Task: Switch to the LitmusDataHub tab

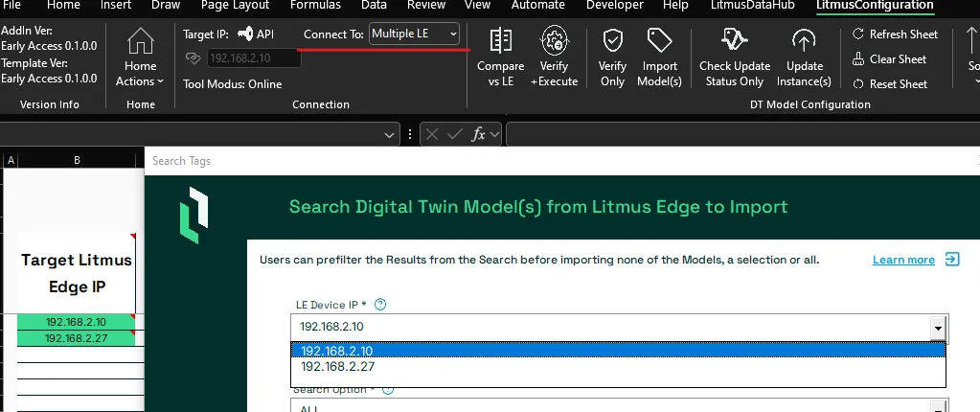Action: coord(752,5)
